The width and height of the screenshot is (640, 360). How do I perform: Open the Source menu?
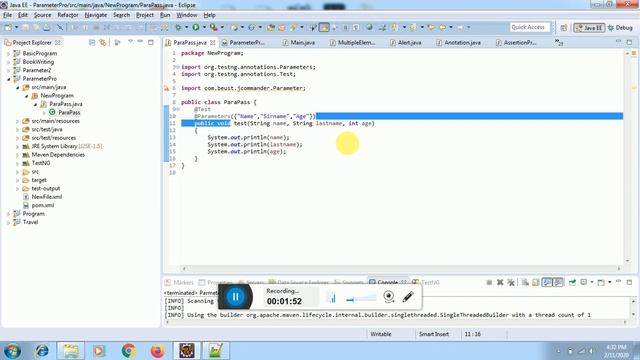(42, 15)
